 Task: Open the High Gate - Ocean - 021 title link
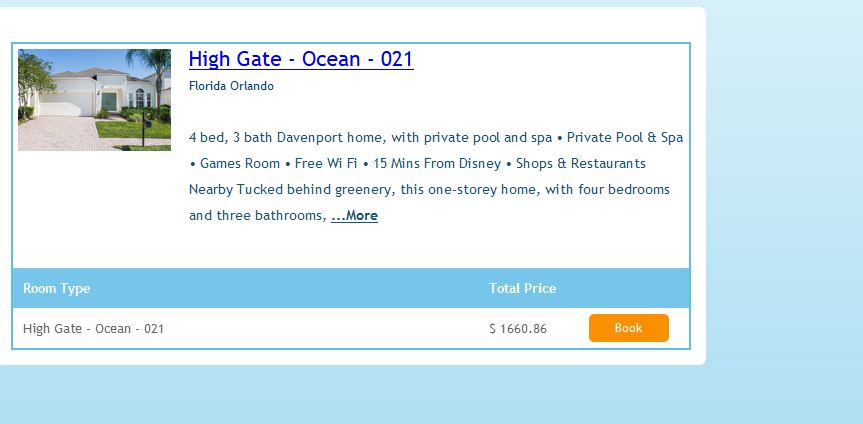(x=300, y=59)
